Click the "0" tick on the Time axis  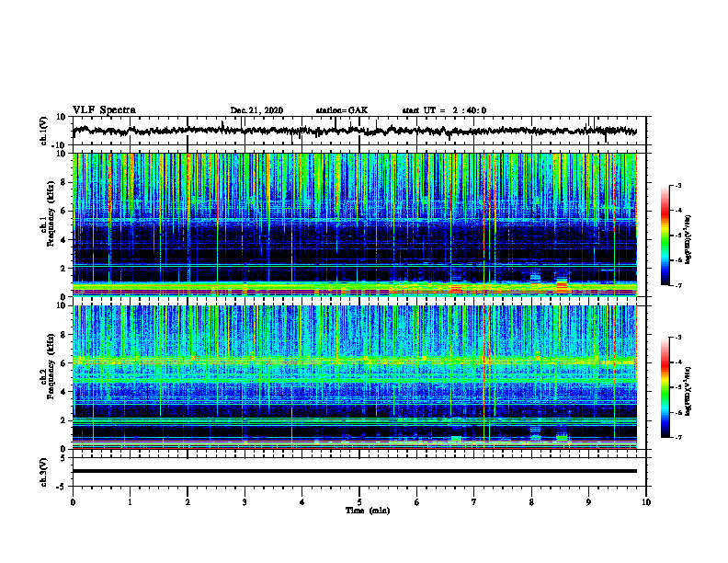[73, 502]
